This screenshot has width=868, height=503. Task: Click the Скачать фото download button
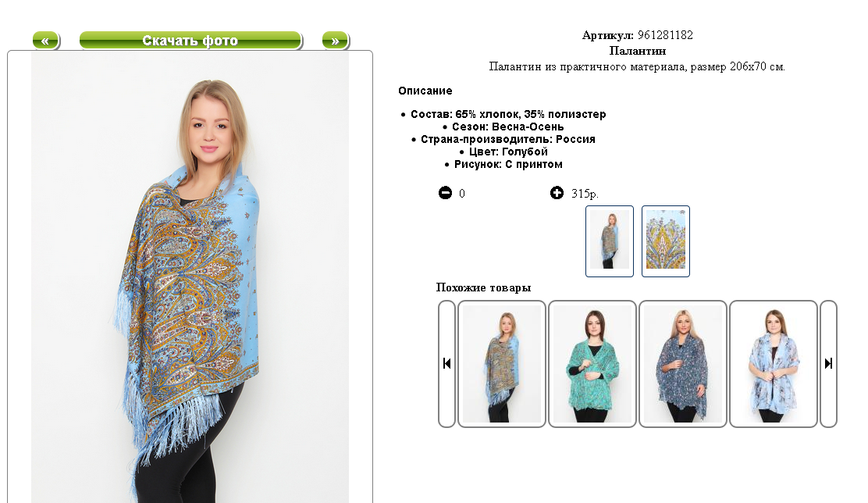(190, 41)
